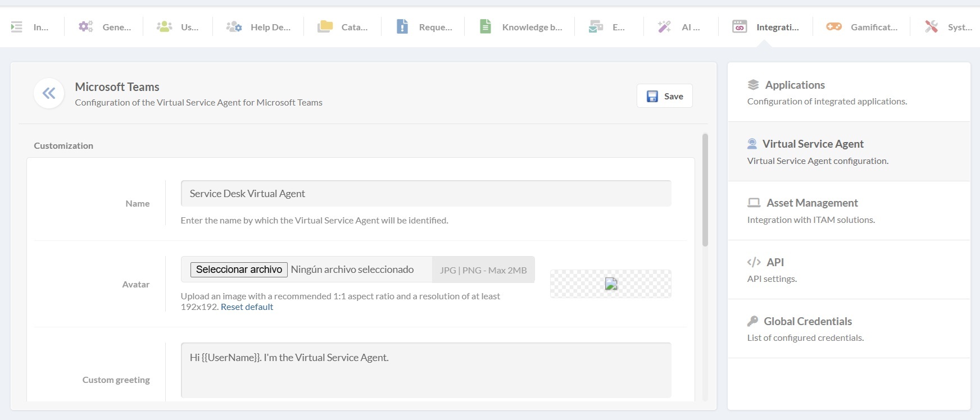The image size is (980, 420).
Task: Click the double-chevron back icon
Action: coord(49,93)
